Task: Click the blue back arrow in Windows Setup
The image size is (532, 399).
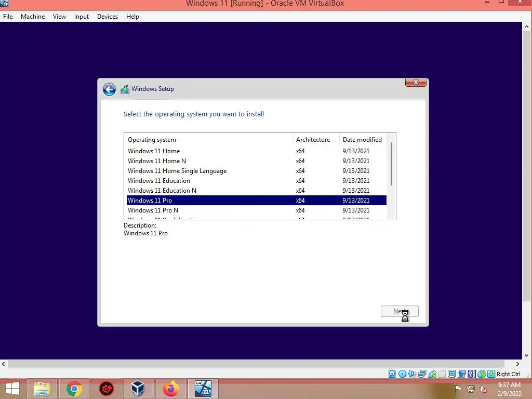Action: coord(109,89)
